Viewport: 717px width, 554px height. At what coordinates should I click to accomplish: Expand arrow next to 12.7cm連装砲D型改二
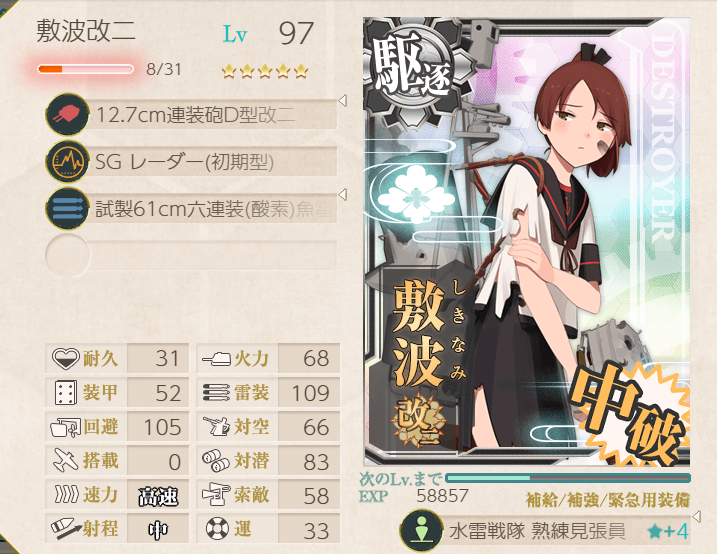click(342, 101)
